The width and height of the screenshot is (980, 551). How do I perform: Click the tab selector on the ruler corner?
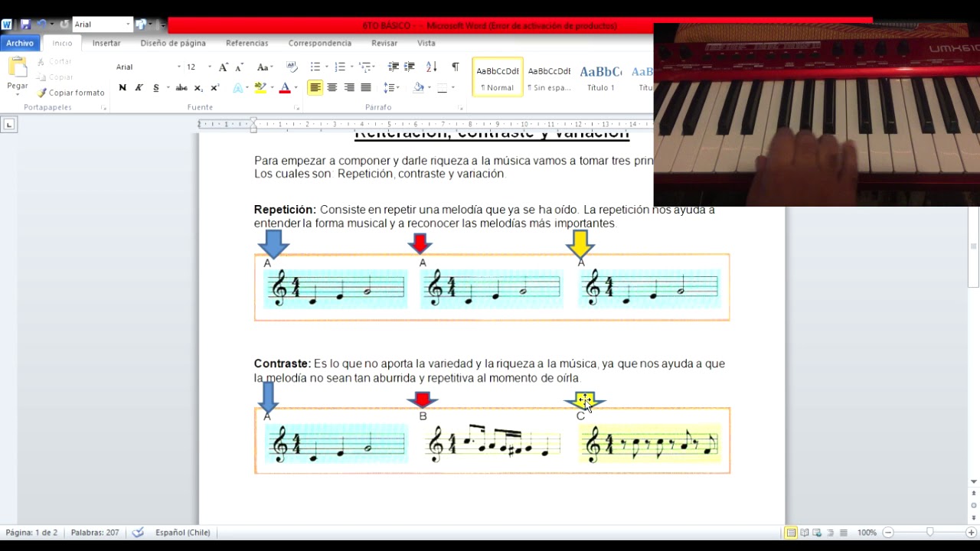coord(8,124)
